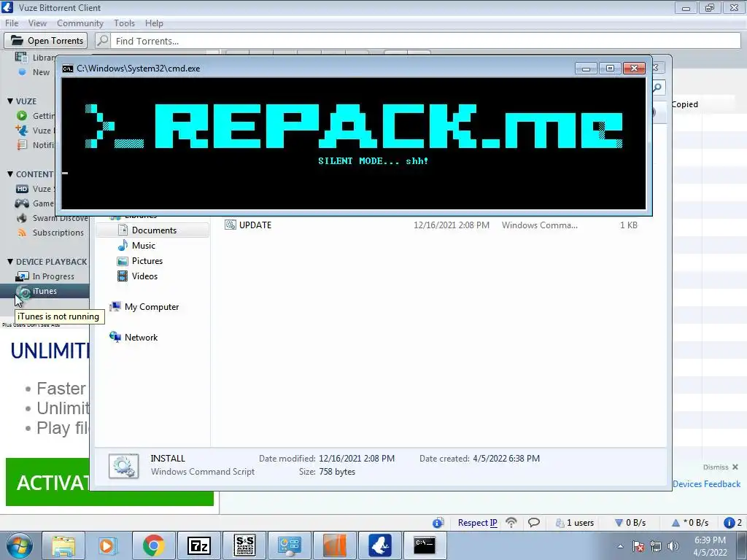Open Windows Media Player from taskbar
Viewport: 747px width, 560px height.
pyautogui.click(x=108, y=545)
